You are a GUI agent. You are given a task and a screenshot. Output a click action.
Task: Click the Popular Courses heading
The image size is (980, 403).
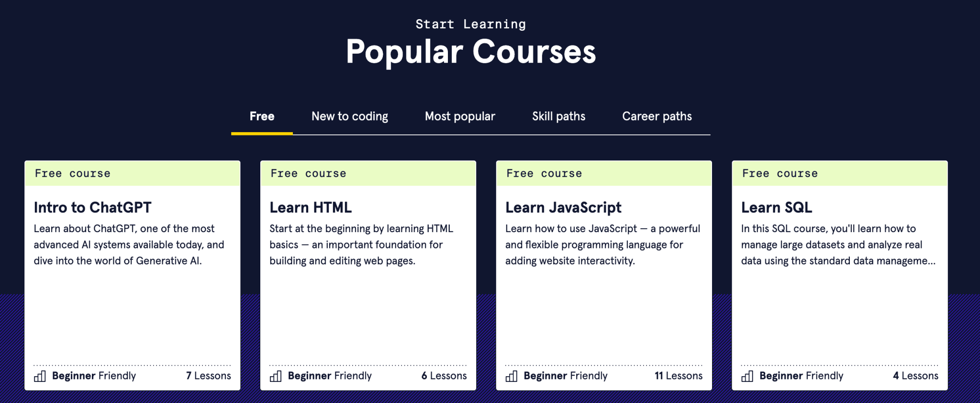coord(471,52)
